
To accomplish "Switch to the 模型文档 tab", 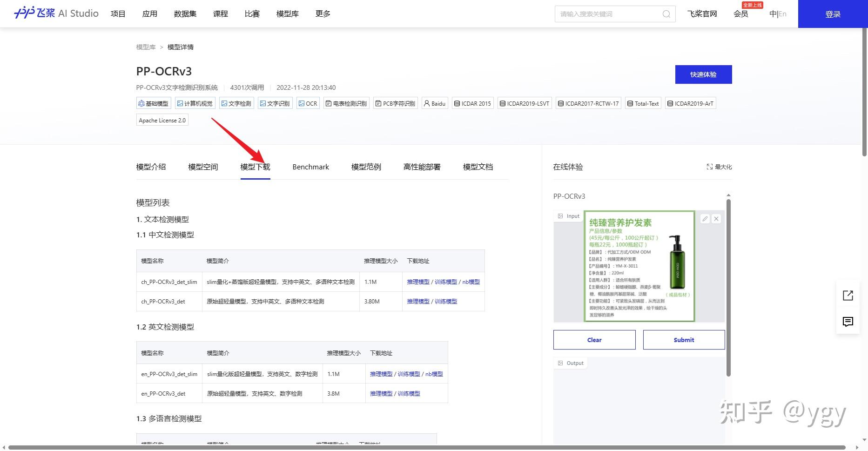I will [478, 167].
